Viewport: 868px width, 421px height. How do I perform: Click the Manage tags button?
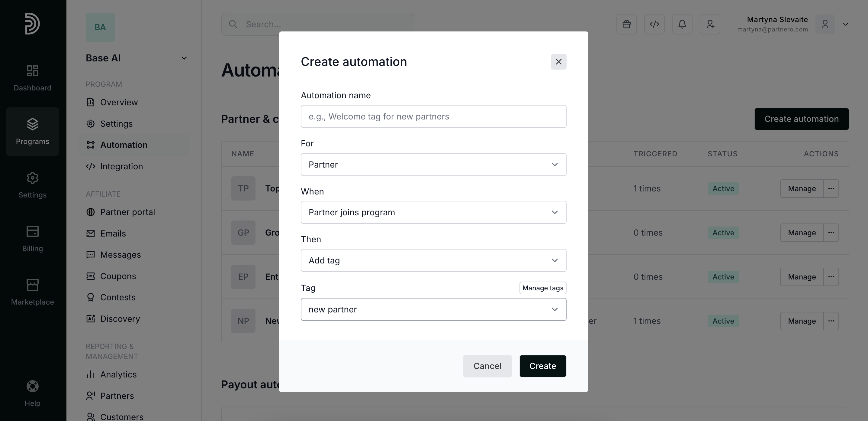542,288
